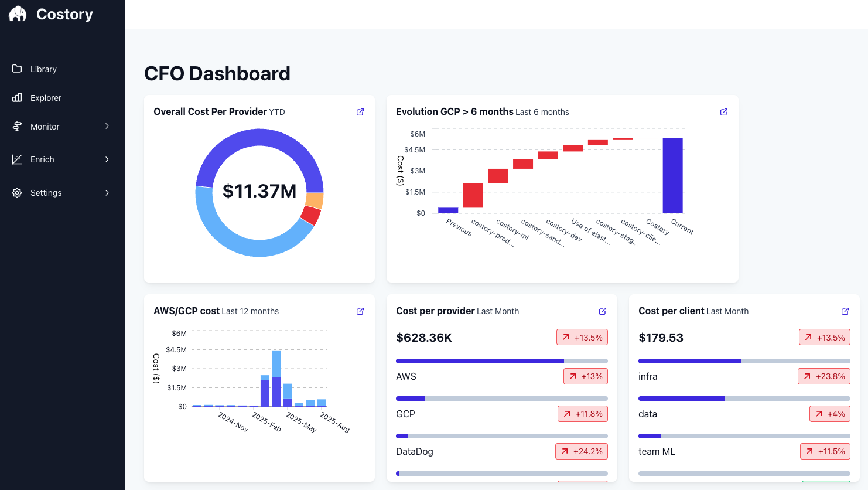Image resolution: width=868 pixels, height=490 pixels.
Task: Click the +13.5% badge beside $628.36K
Action: (582, 338)
